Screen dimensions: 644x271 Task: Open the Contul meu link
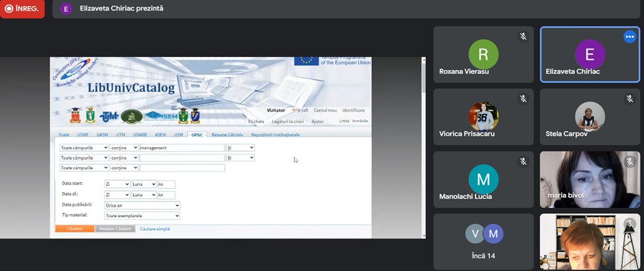(325, 111)
